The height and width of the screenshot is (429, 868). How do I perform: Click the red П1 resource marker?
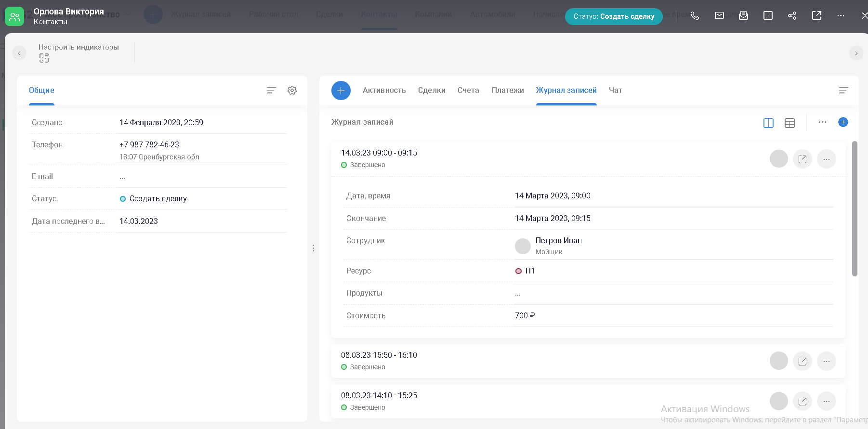(x=518, y=271)
